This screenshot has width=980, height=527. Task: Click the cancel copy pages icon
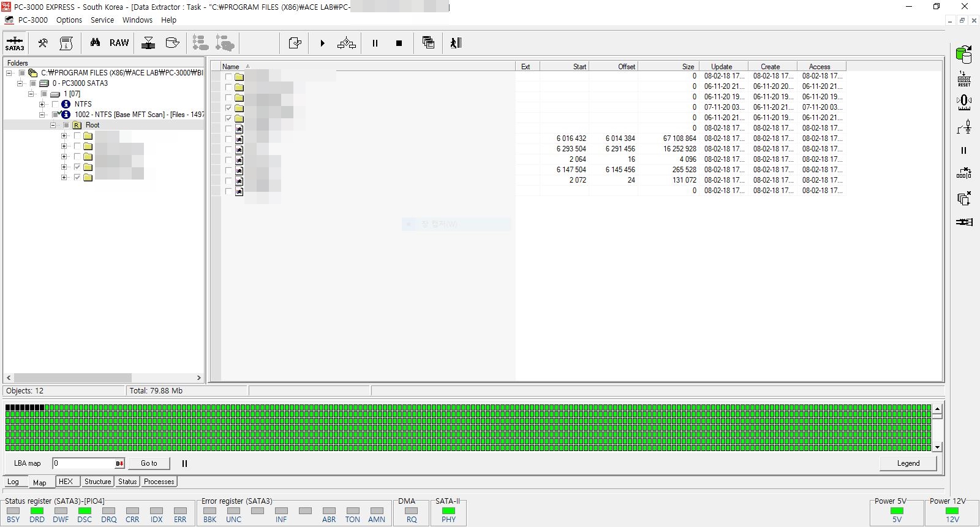tap(964, 198)
